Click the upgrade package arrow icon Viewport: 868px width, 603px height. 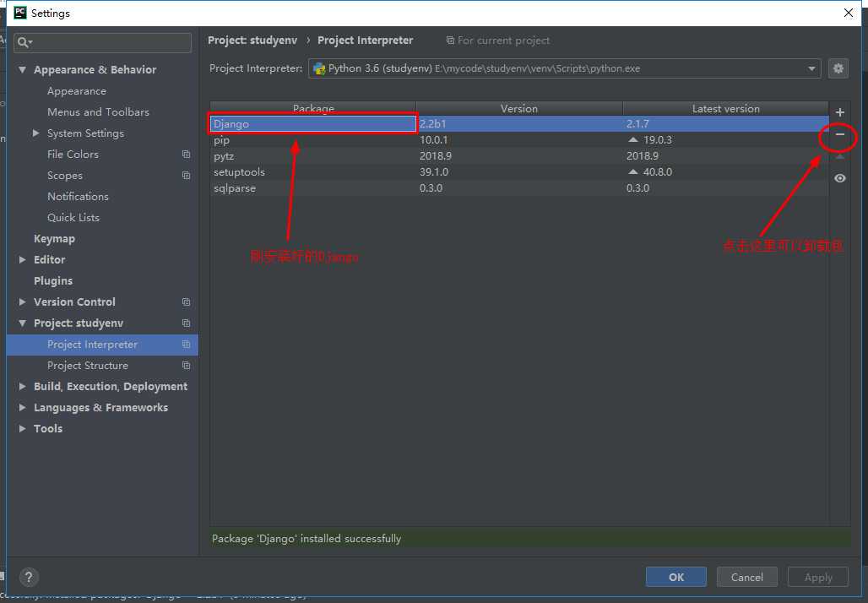coord(840,157)
